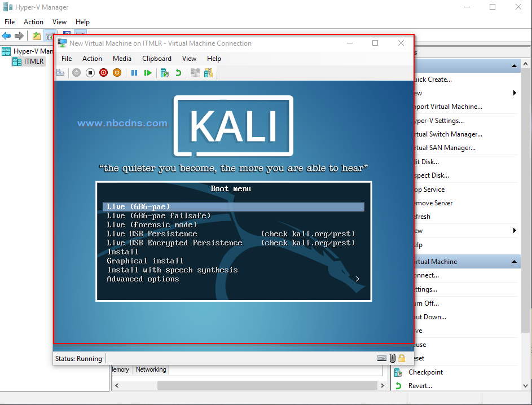Switch to the Networking tab

point(151,369)
